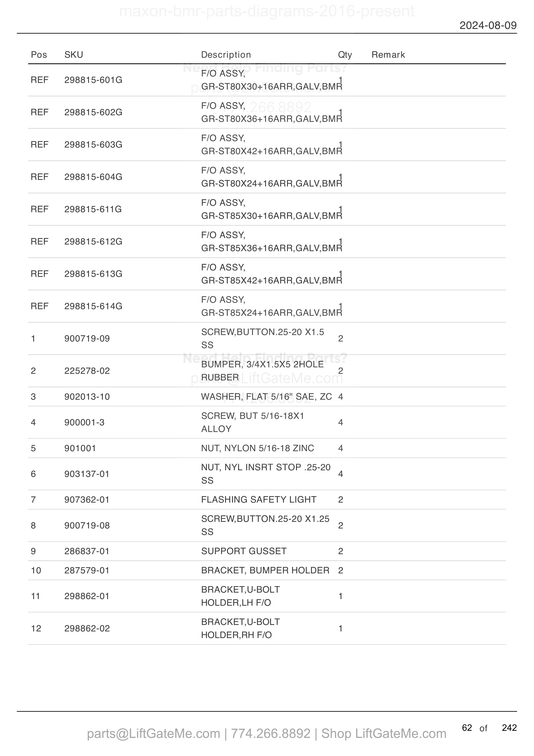This screenshot has width=534, height=756.
Task: Click the Remark column header
Action: pyautogui.click(x=388, y=55)
